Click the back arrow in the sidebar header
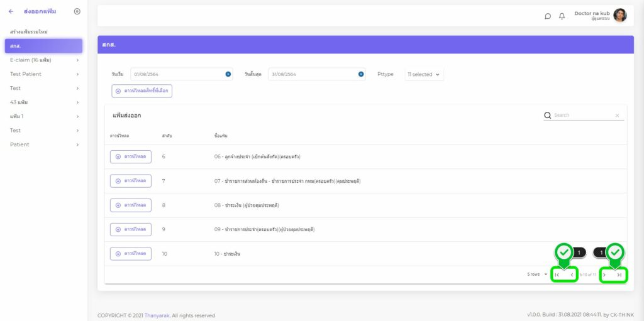This screenshot has height=321, width=644. pyautogui.click(x=11, y=11)
